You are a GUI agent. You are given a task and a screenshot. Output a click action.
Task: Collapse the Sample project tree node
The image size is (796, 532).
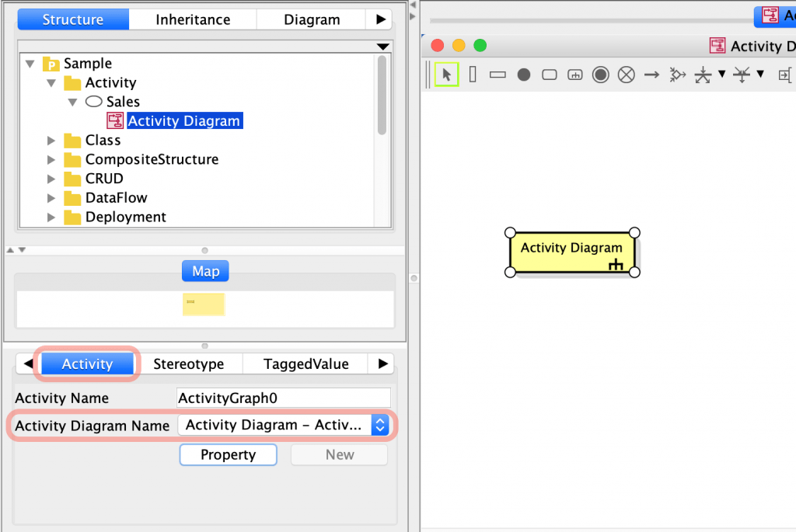coord(30,64)
